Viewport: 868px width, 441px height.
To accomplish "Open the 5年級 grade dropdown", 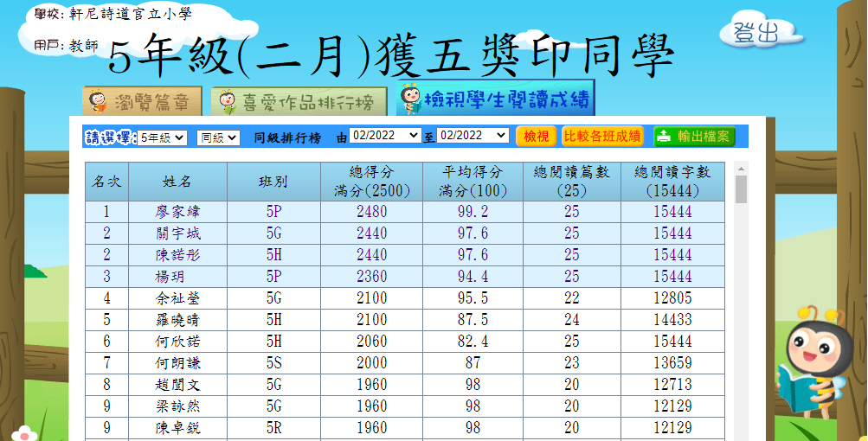I will (x=163, y=137).
